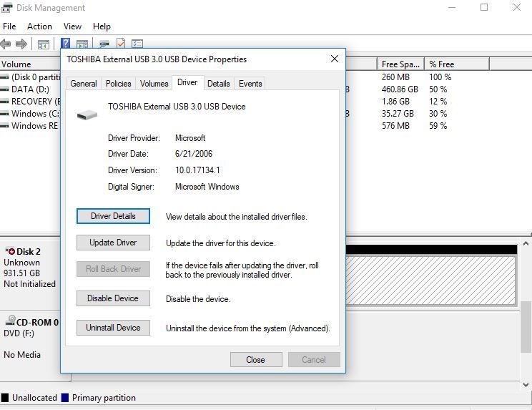Click the CD-ROM 0 label
The height and width of the screenshot is (410, 532).
(37, 323)
